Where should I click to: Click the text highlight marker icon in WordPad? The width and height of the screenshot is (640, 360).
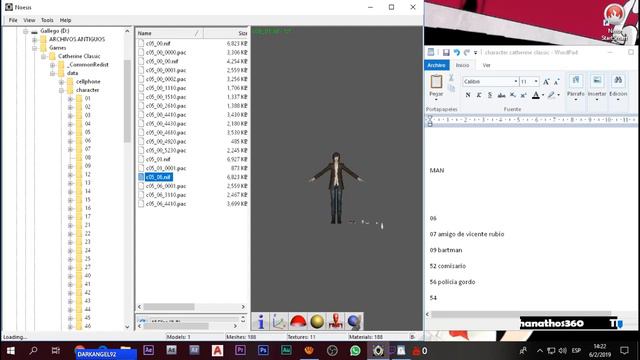pos(551,95)
